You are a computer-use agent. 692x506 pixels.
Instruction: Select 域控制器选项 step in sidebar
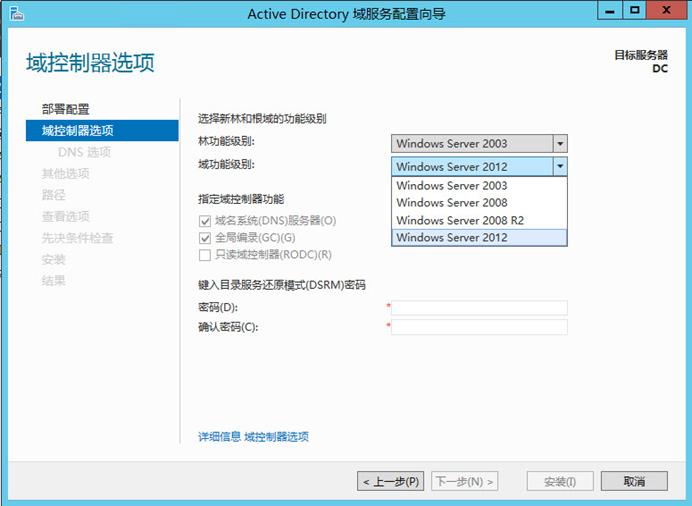pos(102,131)
